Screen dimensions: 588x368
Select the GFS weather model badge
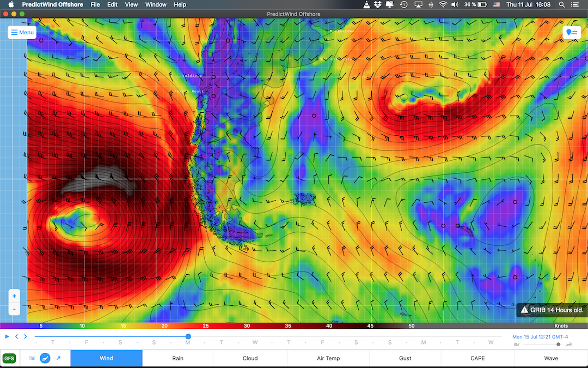[x=9, y=358]
